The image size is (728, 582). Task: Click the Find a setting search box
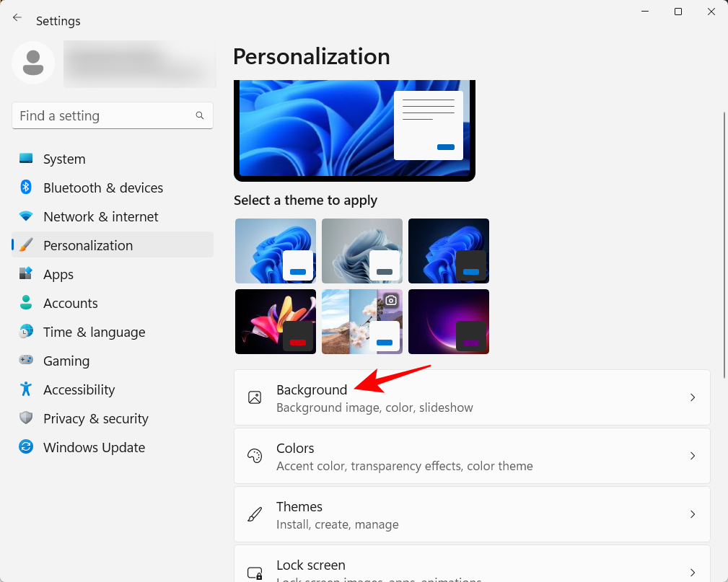tap(112, 115)
